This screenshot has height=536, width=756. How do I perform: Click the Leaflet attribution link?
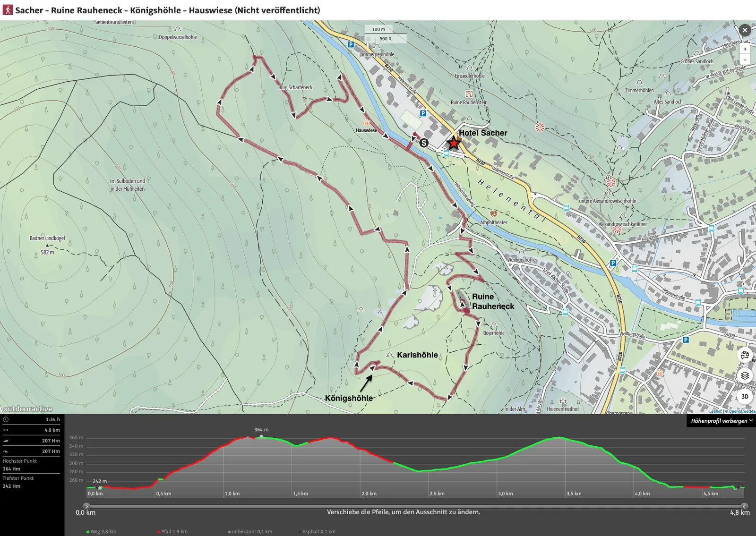click(715, 411)
